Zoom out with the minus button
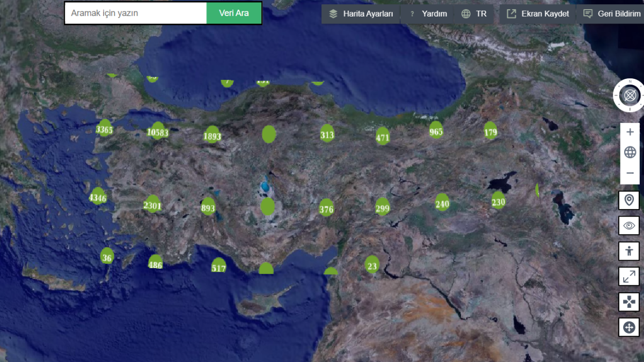This screenshot has height=362, width=644. coord(630,173)
